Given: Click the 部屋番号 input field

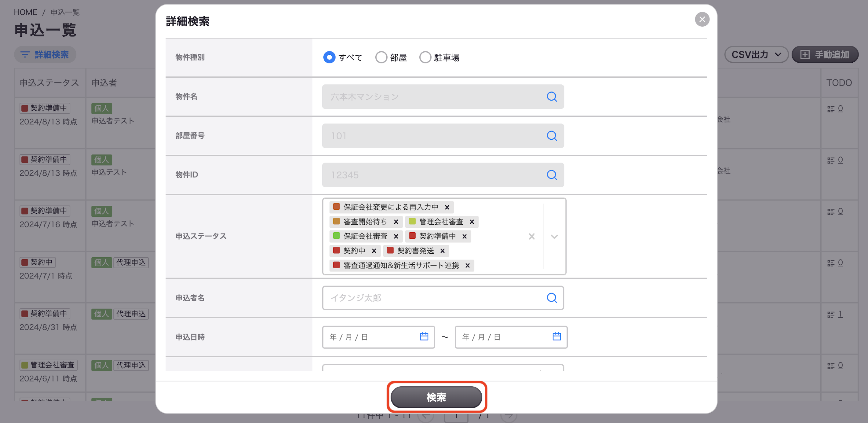Looking at the screenshot, I should click(443, 136).
